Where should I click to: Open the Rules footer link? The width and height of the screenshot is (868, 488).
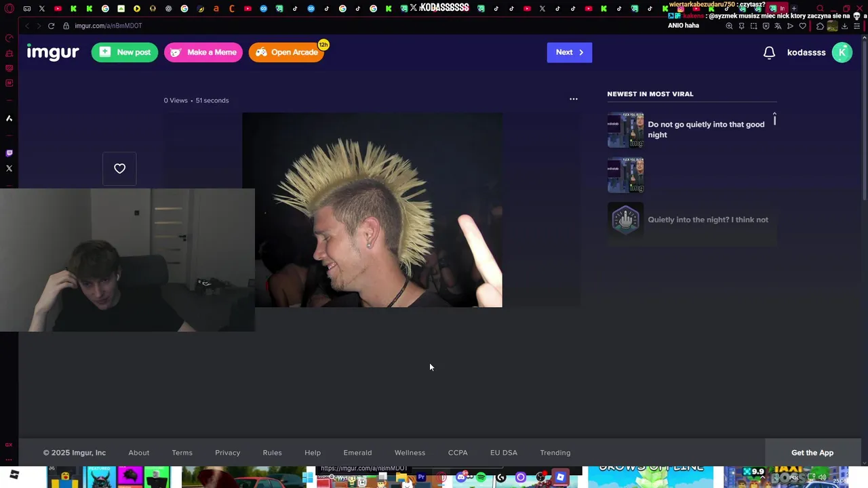click(273, 453)
